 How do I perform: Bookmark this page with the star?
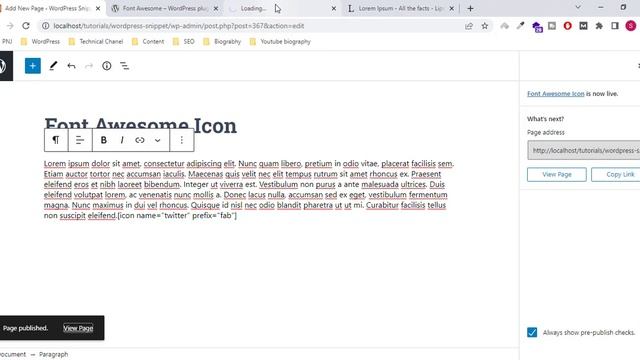(484, 26)
